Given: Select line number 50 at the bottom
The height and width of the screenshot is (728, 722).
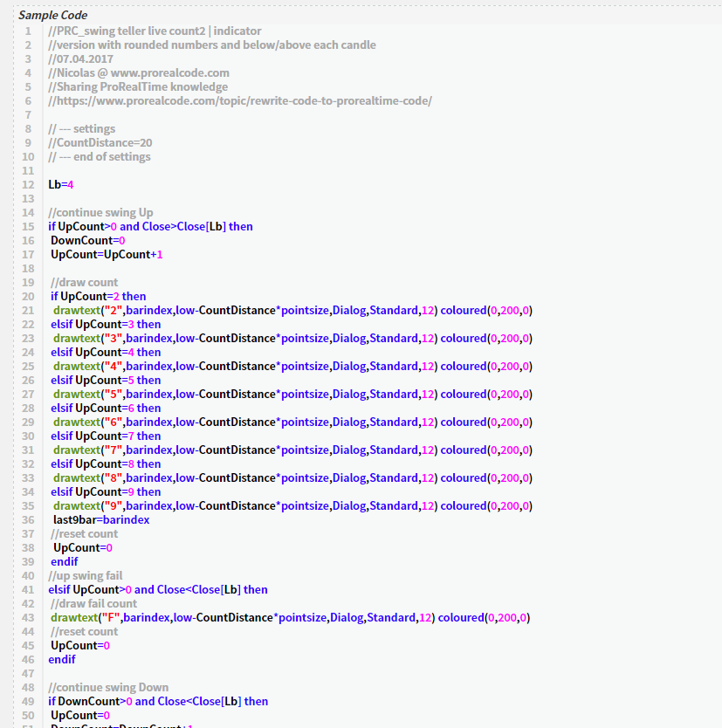Looking at the screenshot, I should tap(27, 715).
